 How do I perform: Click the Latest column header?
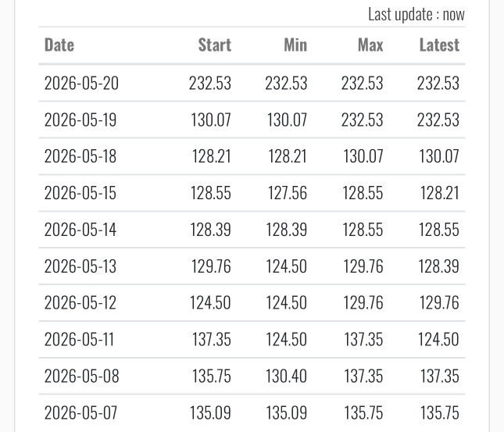click(x=439, y=45)
